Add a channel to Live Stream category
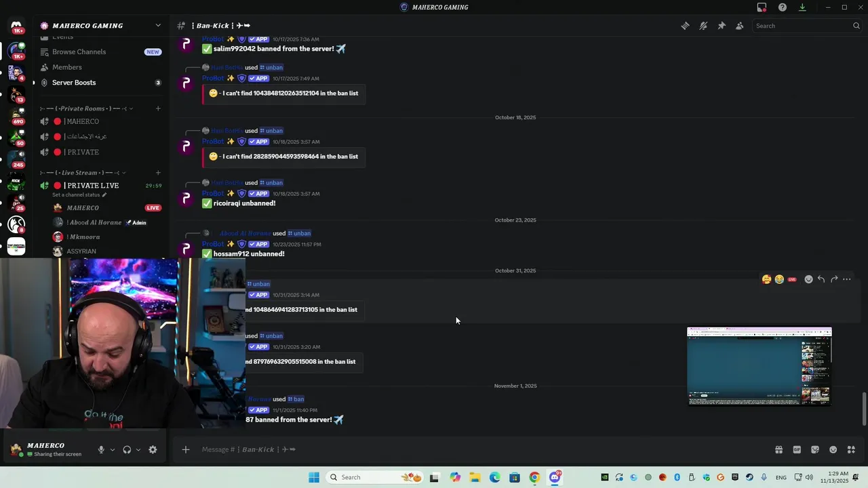Viewport: 868px width, 488px height. 158,173
